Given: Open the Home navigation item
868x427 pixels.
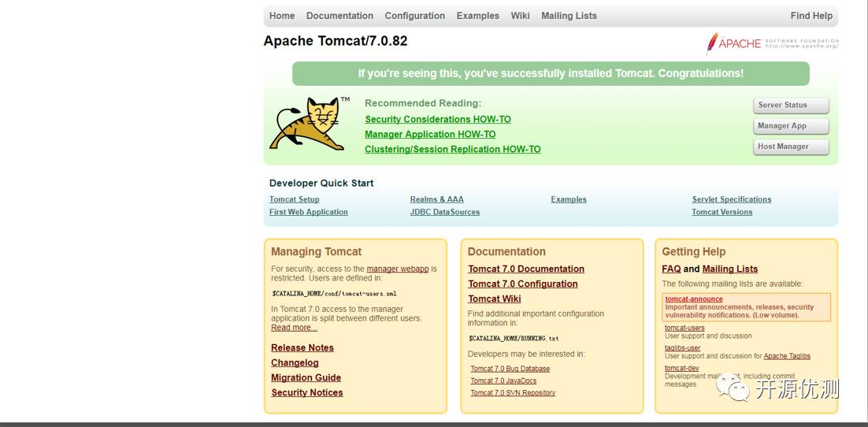Looking at the screenshot, I should pyautogui.click(x=282, y=16).
